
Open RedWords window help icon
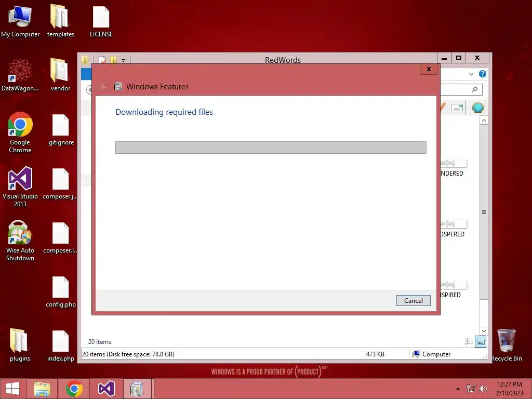pyautogui.click(x=483, y=74)
